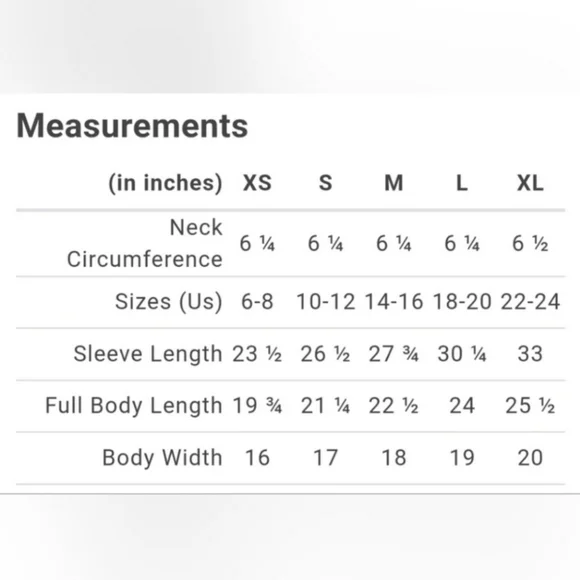Click the Sleeve Length row label
Viewport: 580px width, 580px height.
tap(148, 354)
